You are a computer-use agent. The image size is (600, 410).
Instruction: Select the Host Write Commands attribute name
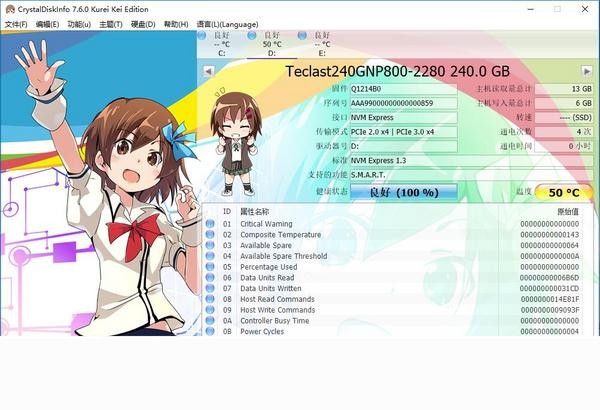point(278,310)
